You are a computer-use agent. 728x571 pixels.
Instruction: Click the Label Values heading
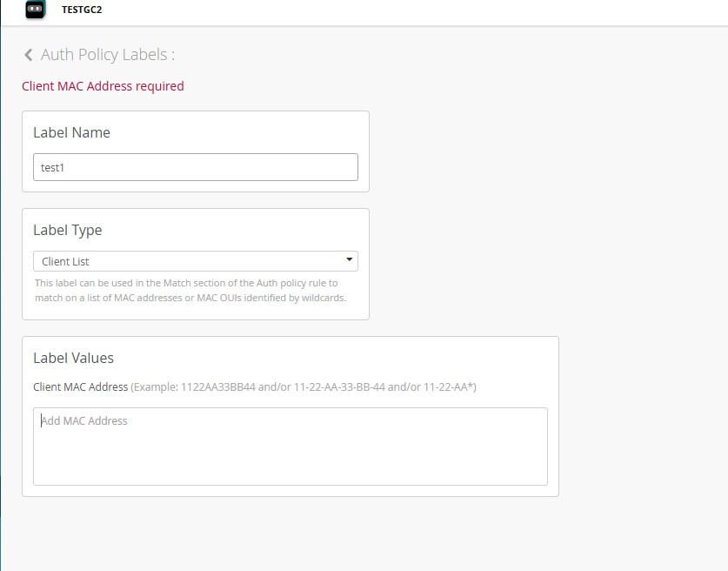pyautogui.click(x=73, y=358)
